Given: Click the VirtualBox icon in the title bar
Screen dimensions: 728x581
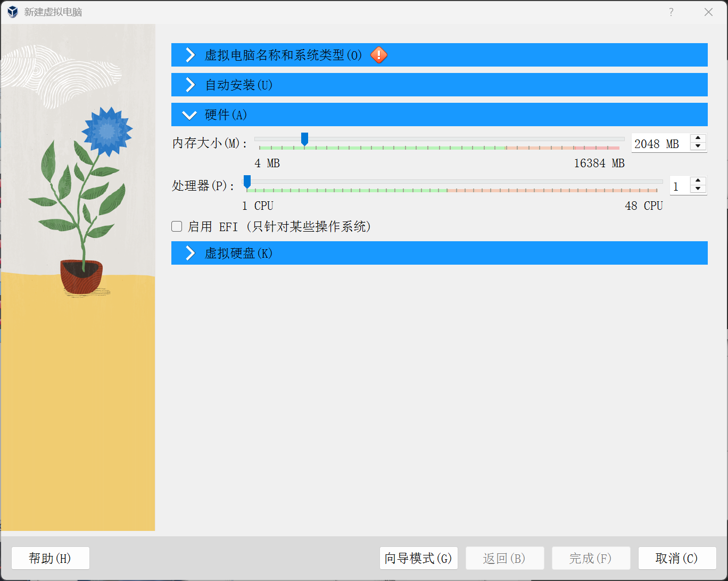Looking at the screenshot, I should click(x=12, y=12).
